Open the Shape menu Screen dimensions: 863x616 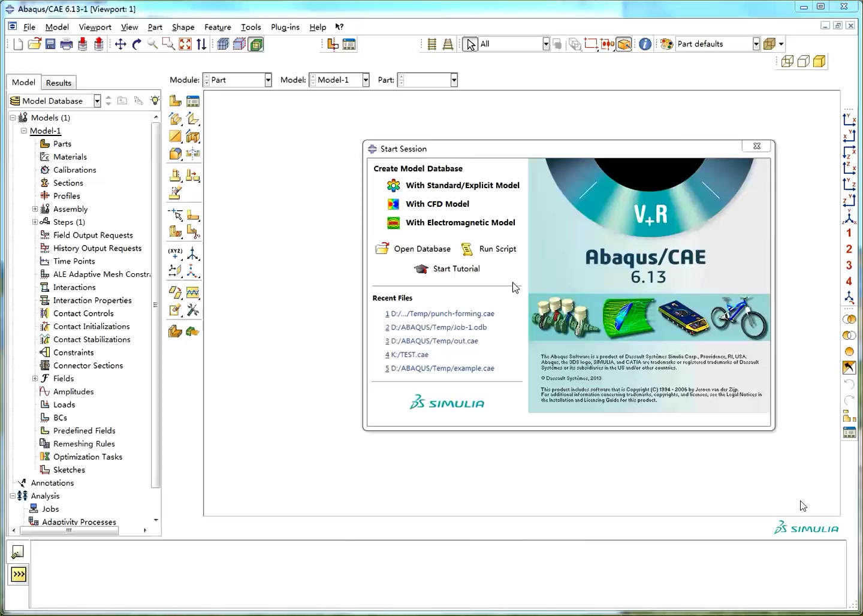(x=183, y=27)
